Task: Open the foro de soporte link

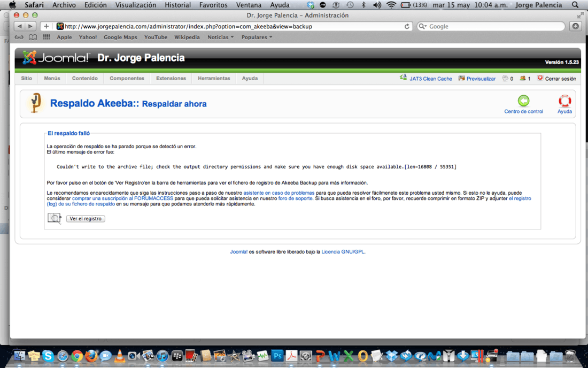Action: pyautogui.click(x=295, y=198)
